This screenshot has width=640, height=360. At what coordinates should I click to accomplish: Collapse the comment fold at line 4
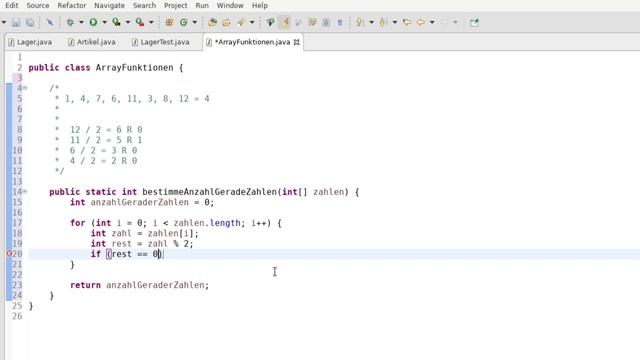[25, 88]
